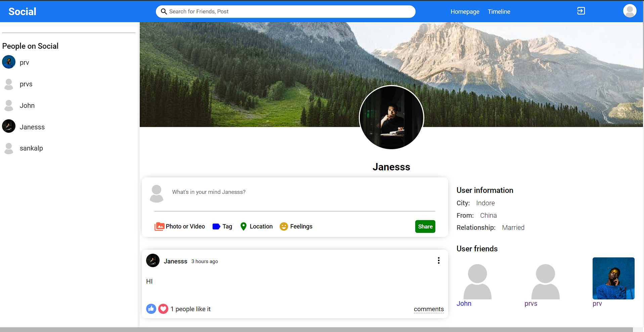Click prv's avatar in People on Social
Viewport: 644px width, 332px height.
tap(9, 62)
